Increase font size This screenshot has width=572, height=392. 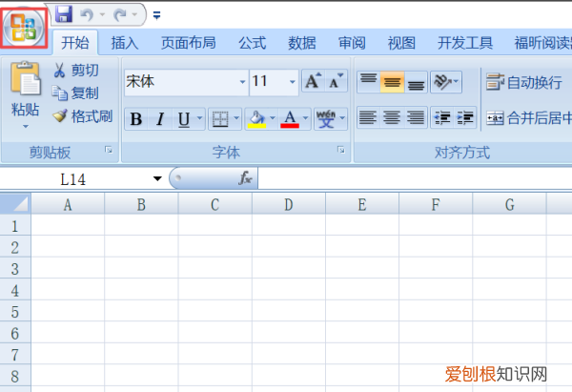click(313, 81)
